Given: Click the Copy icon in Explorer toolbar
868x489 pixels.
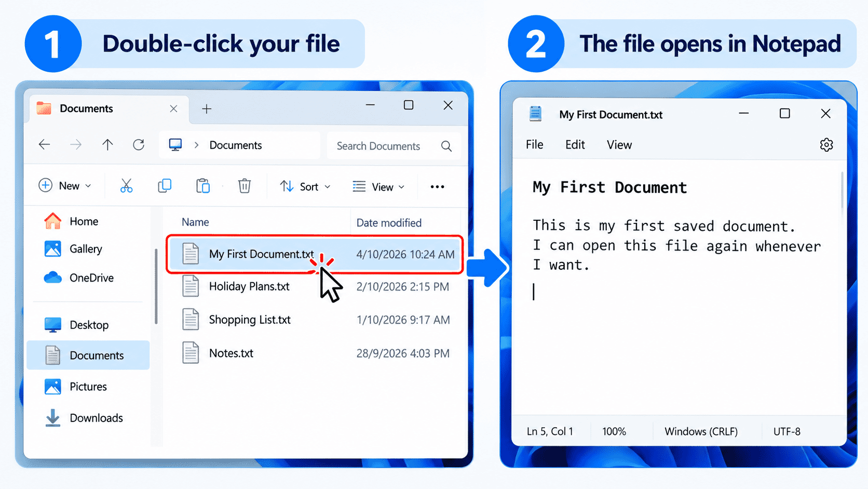Looking at the screenshot, I should pyautogui.click(x=165, y=186).
